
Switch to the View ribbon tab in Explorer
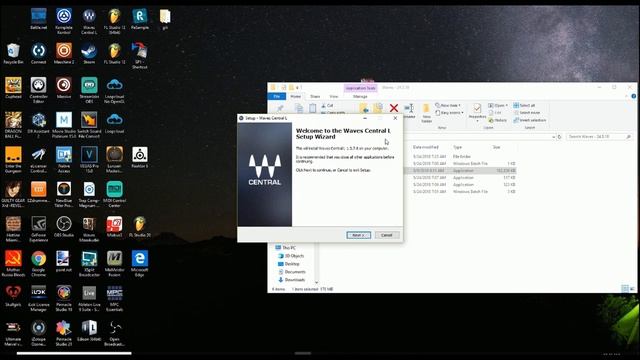click(x=334, y=96)
